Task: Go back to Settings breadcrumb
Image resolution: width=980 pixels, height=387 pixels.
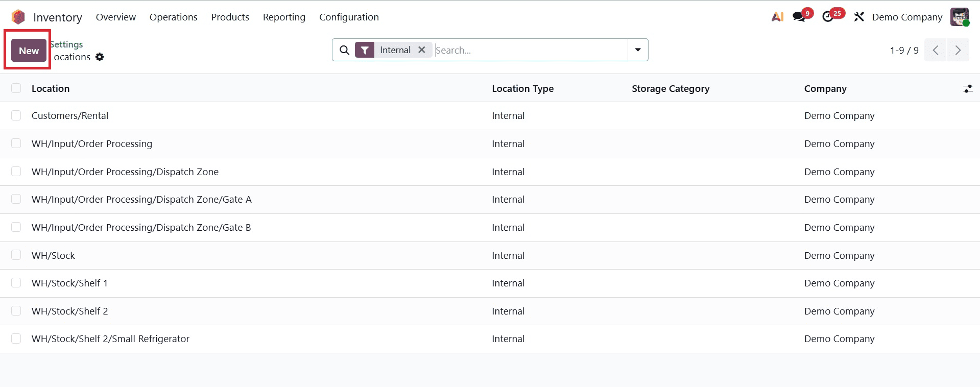Action: pos(66,44)
